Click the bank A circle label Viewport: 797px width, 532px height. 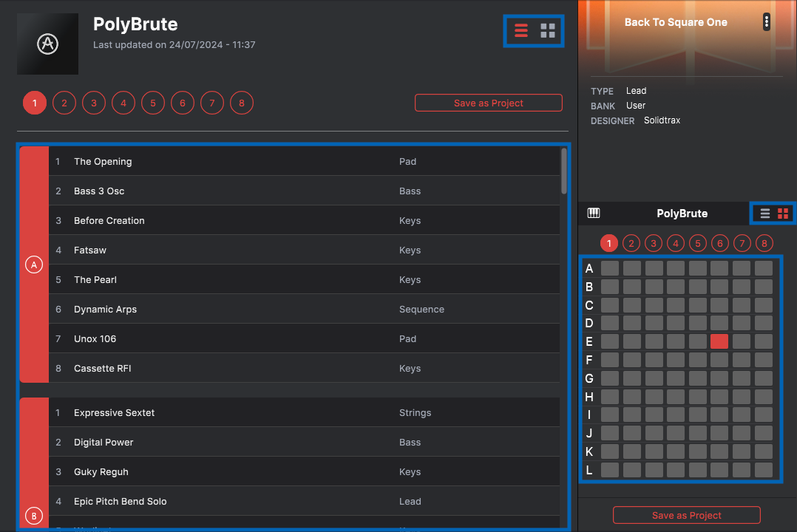34,265
